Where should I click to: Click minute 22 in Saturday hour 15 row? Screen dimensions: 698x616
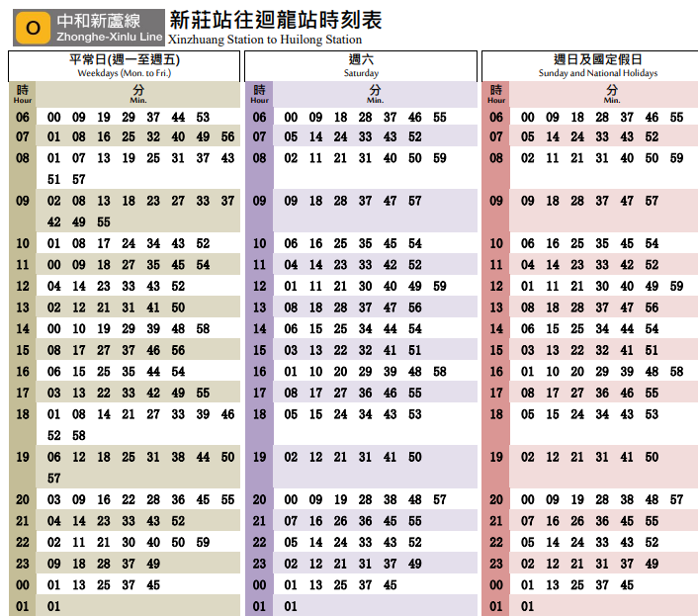point(340,350)
